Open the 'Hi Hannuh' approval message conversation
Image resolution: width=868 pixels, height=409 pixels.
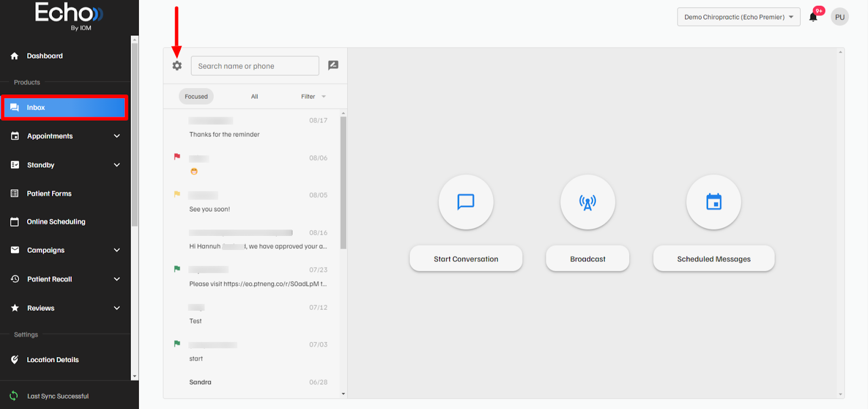[252, 239]
